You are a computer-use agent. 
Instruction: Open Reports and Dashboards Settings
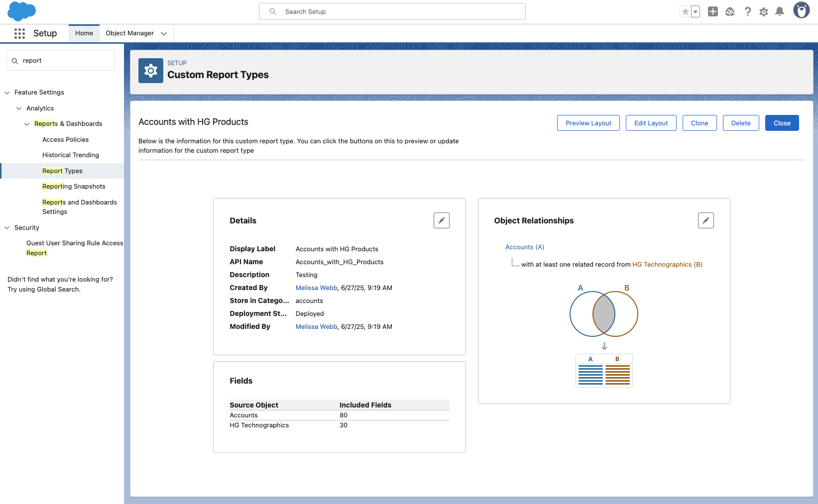(80, 207)
